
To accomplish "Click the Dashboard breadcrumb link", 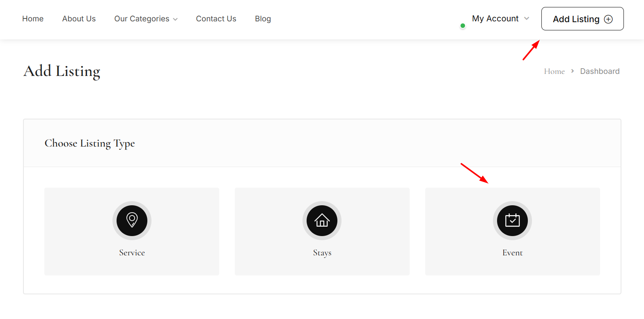I will (600, 71).
